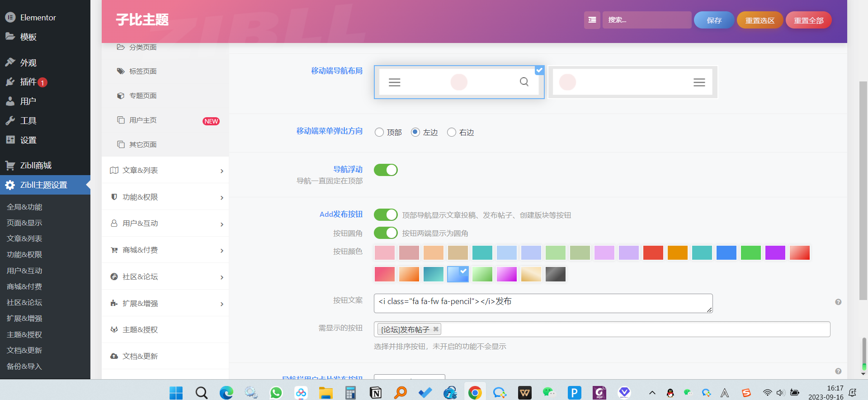Click the 模板 folder icon
The image size is (868, 400).
point(10,36)
